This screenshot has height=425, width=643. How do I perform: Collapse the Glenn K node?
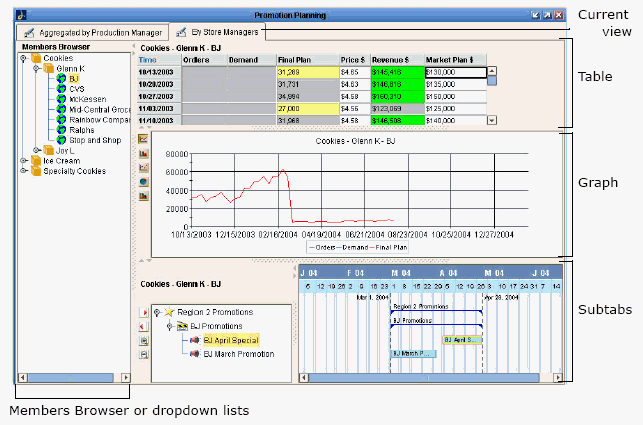click(36, 69)
